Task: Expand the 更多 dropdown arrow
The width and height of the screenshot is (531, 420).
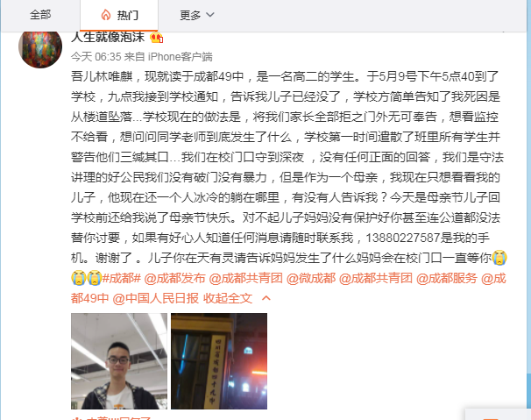Action: pos(210,15)
